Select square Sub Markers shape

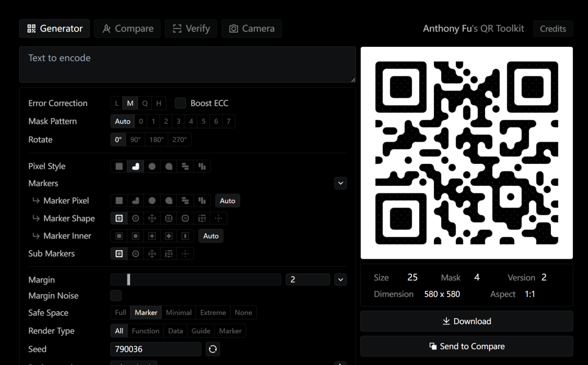point(119,253)
